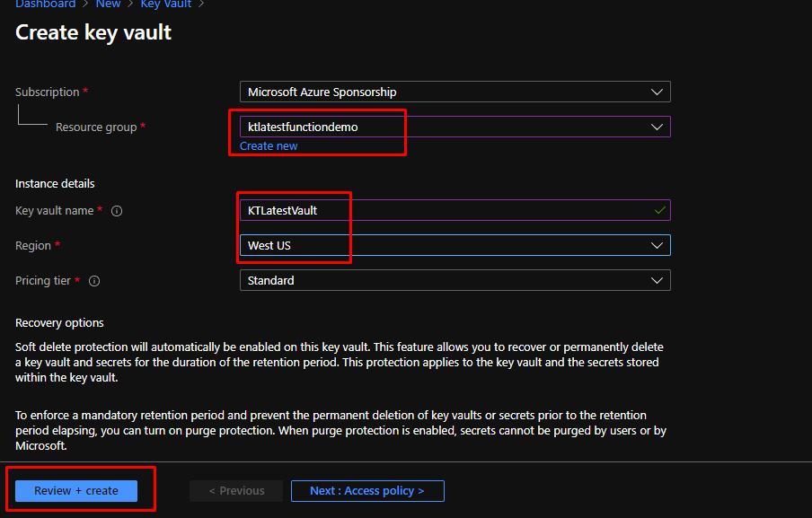Click the Standard pricing tier selector
Viewport: 812px width, 518px height.
click(x=455, y=280)
